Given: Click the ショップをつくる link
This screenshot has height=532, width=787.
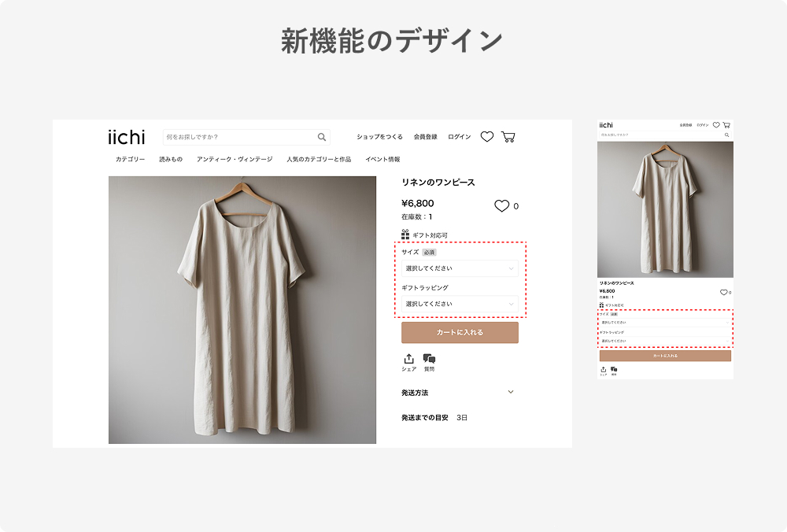Looking at the screenshot, I should pos(379,136).
